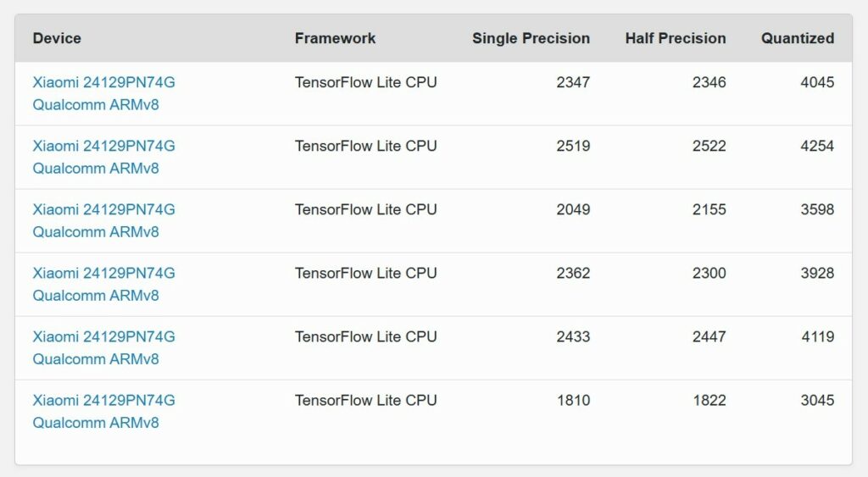Select the half precision score 2300

(x=709, y=274)
